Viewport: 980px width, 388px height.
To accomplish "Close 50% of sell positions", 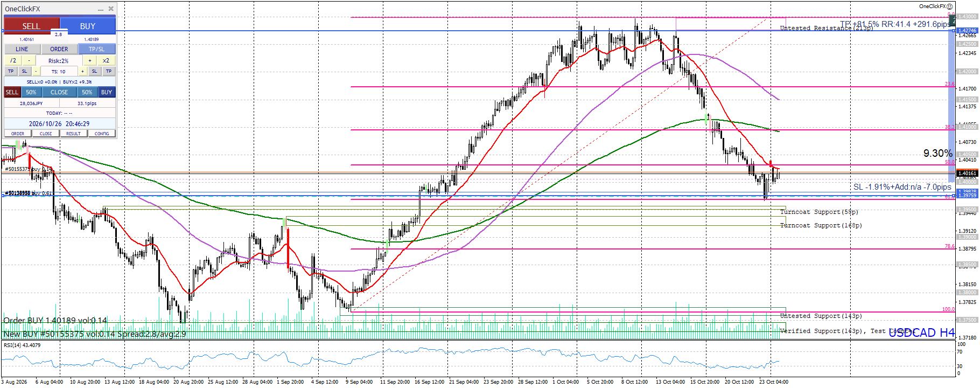I will point(31,92).
